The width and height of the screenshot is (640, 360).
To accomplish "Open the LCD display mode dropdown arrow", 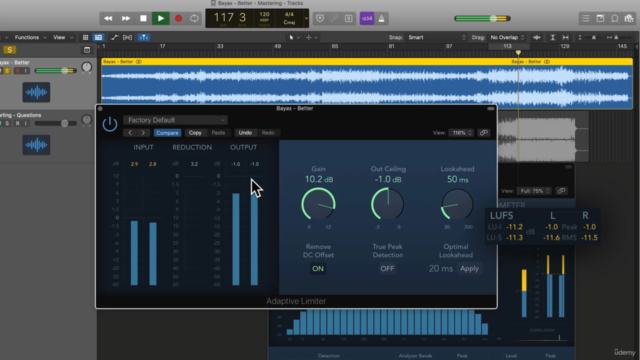I will [x=306, y=19].
